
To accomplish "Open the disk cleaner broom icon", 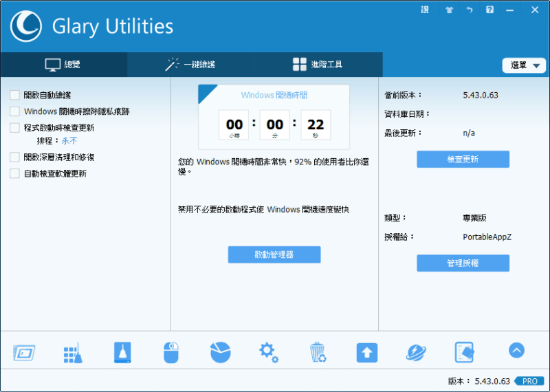I will 122,352.
